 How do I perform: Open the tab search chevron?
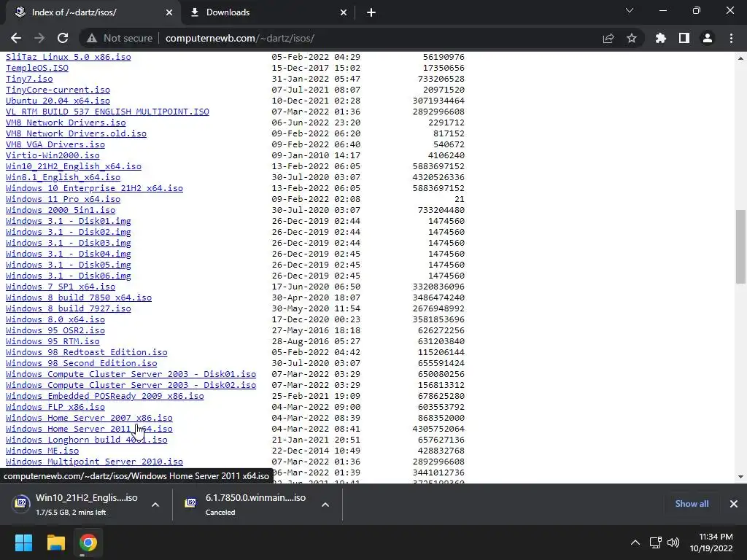630,10
